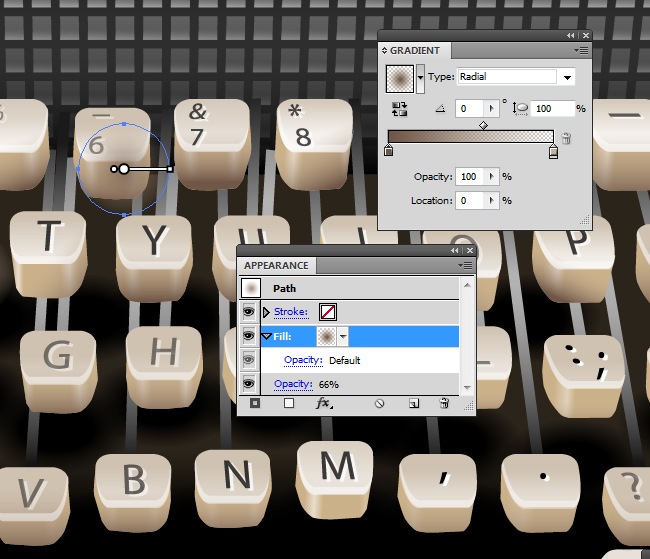Toggle the Fill row eye icon
The height and width of the screenshot is (559, 650).
[x=249, y=337]
